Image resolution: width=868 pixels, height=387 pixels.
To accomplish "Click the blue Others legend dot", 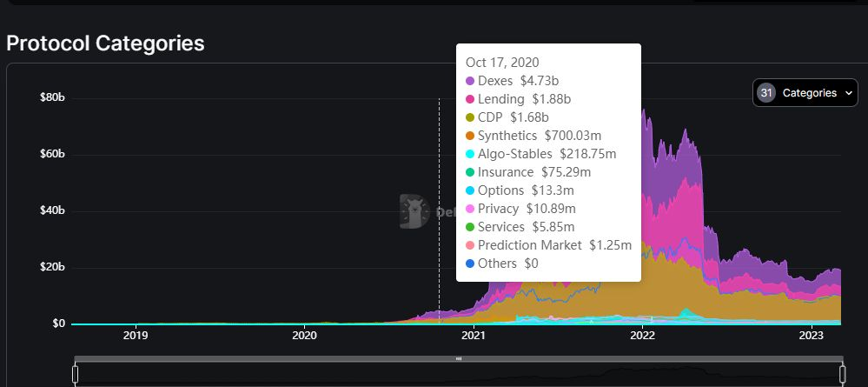I will [x=470, y=264].
